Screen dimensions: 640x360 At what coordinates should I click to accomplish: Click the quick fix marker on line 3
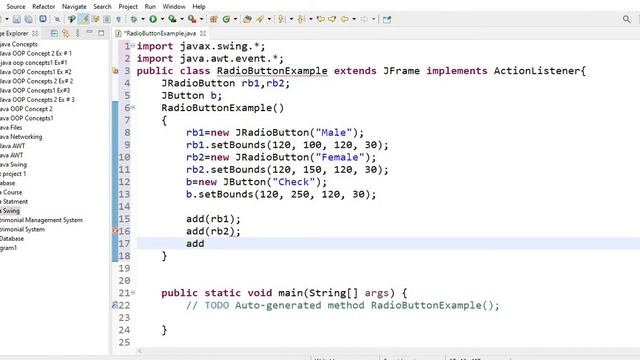(116, 71)
